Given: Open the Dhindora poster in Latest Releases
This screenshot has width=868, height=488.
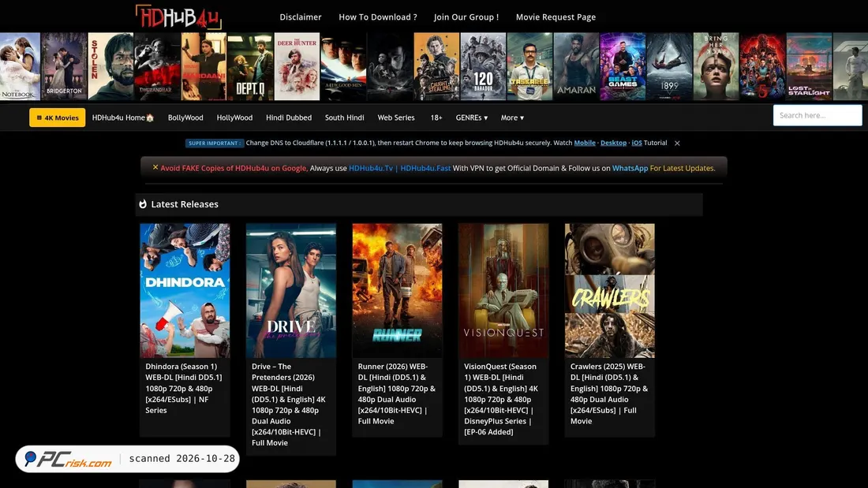Looking at the screenshot, I should [185, 290].
